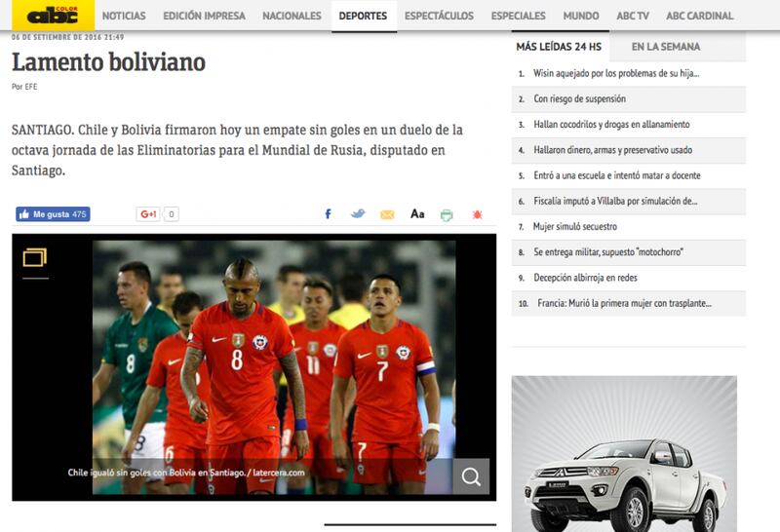Click the Me gusta Facebook button
780x532 pixels.
click(53, 214)
